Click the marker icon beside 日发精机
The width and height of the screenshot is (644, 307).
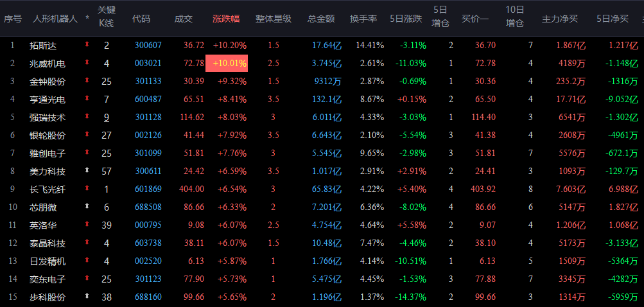tap(87, 261)
